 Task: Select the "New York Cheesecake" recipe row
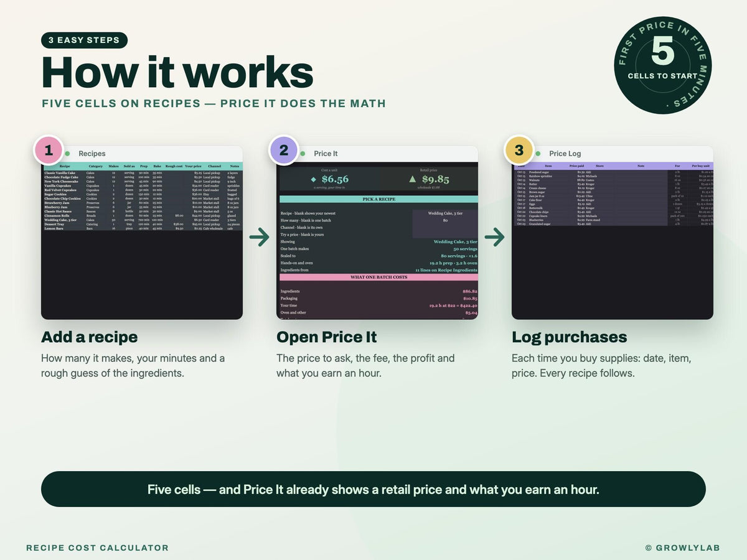coord(142,182)
